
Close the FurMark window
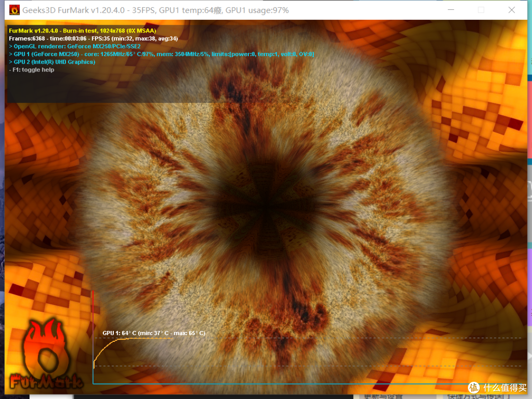[512, 10]
